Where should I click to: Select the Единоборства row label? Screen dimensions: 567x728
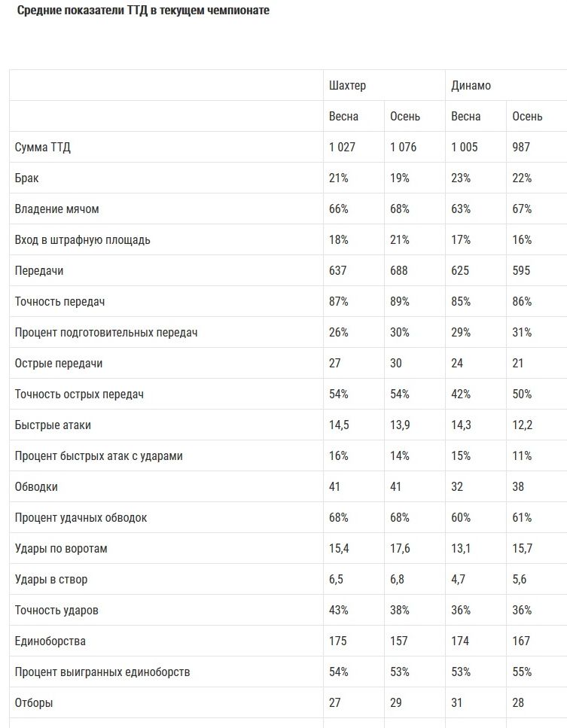point(50,641)
